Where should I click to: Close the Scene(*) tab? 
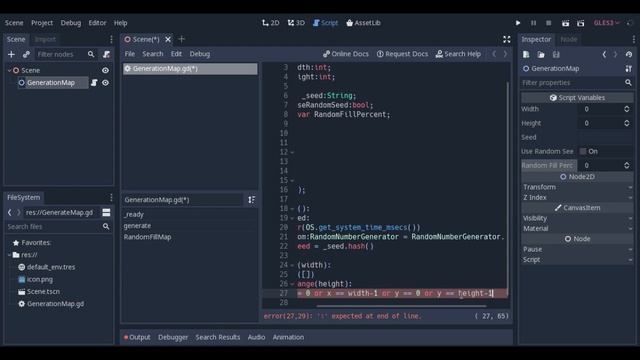point(168,39)
